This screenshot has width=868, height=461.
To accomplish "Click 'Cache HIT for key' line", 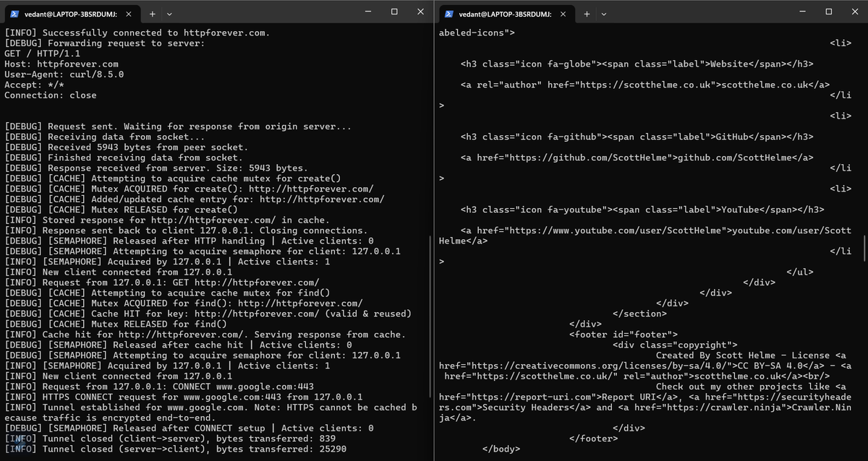I will [x=208, y=314].
